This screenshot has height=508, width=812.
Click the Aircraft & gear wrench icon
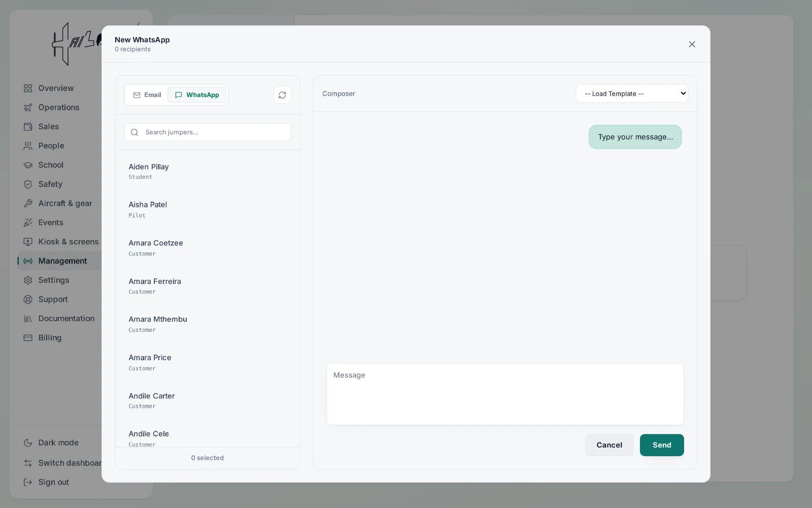(28, 203)
